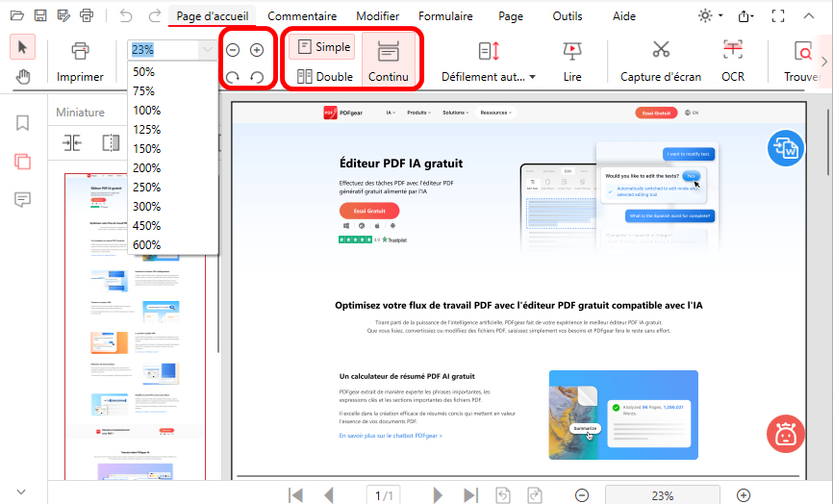Go to the next page
This screenshot has height=504, width=833.
click(x=438, y=495)
